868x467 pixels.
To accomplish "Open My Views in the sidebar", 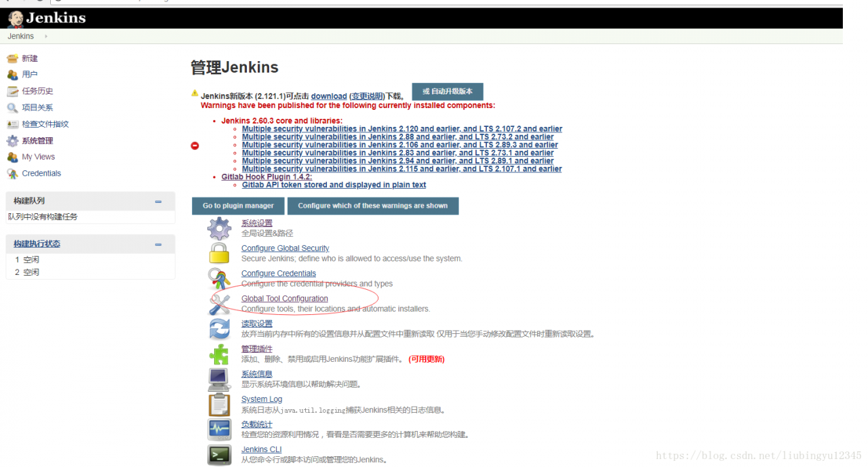I will [x=39, y=157].
